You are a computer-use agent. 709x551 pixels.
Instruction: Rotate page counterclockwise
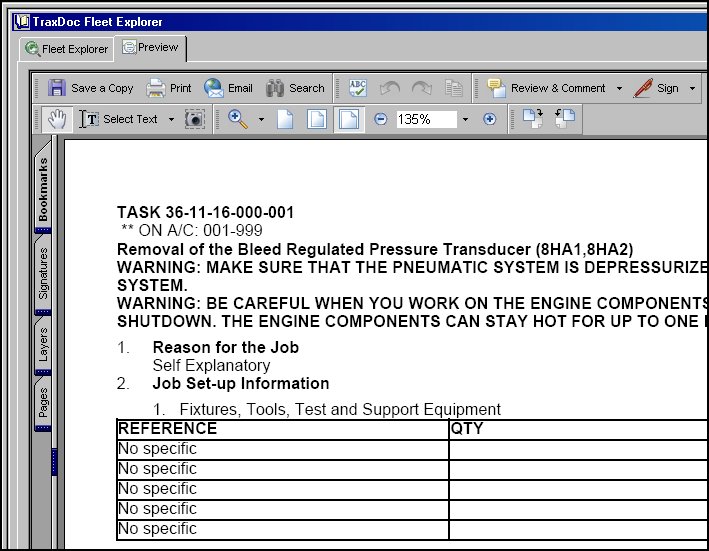tap(565, 119)
